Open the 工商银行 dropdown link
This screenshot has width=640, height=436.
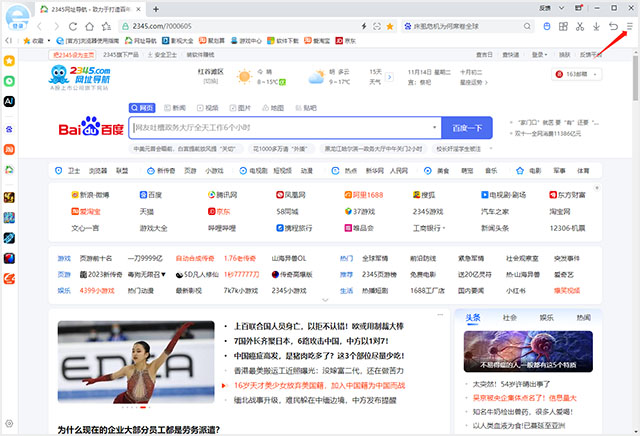point(429,228)
